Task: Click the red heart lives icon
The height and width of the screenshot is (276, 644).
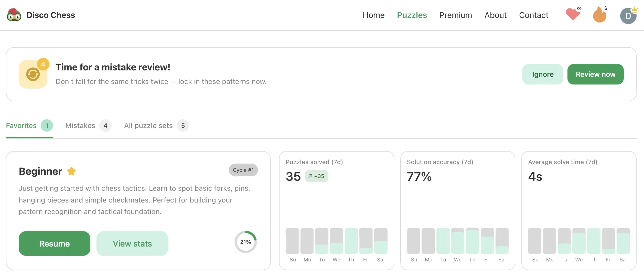Action: (x=573, y=15)
